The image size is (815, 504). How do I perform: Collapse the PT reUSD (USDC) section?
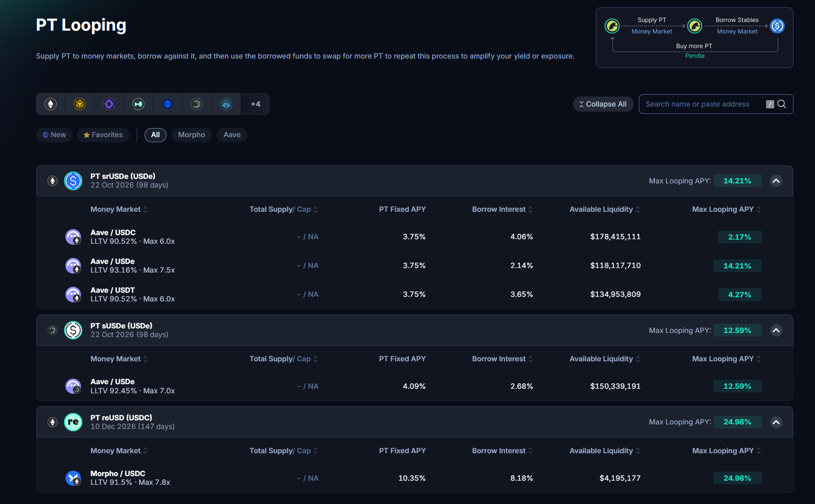[776, 422]
